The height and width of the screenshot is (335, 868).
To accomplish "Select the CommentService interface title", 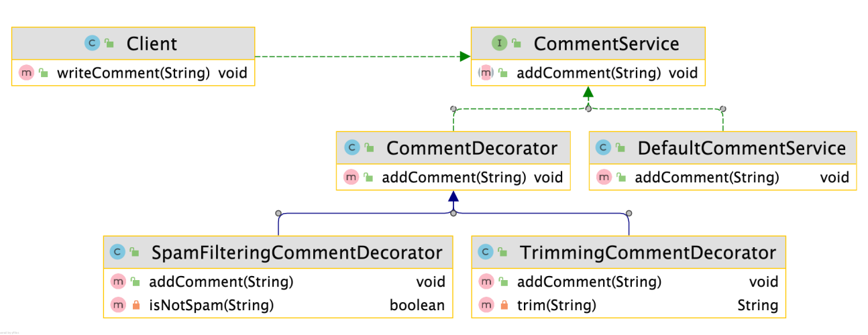I will (x=606, y=44).
